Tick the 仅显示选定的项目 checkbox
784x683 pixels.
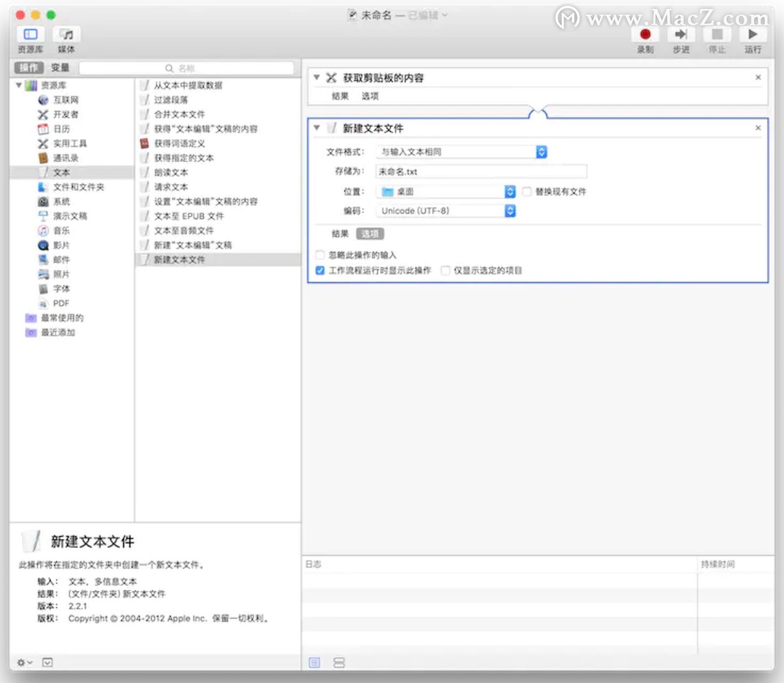446,271
